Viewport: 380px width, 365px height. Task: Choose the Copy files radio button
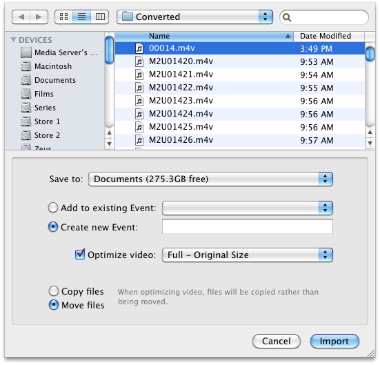coord(54,291)
